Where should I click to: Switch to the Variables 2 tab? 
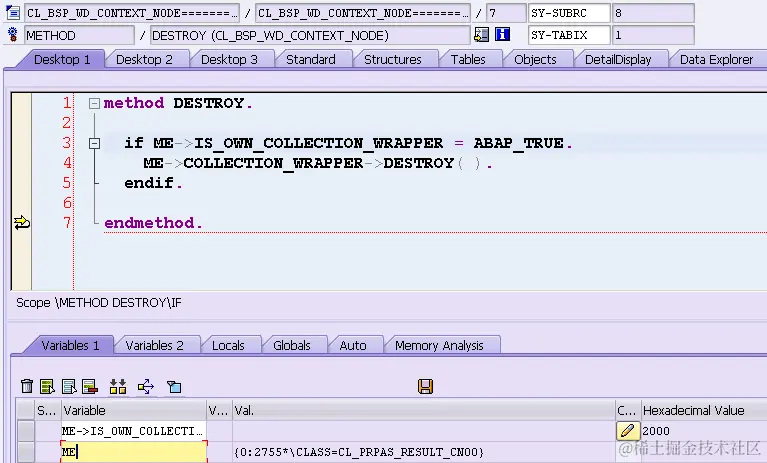(x=155, y=346)
